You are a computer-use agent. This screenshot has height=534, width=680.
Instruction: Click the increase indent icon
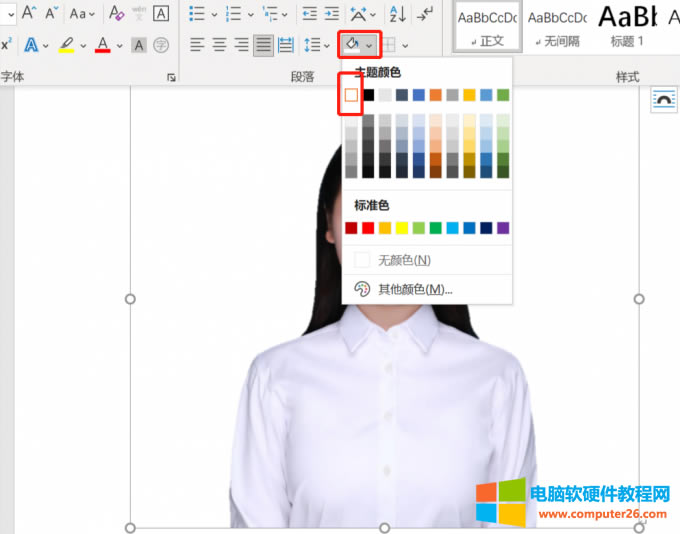pos(331,14)
